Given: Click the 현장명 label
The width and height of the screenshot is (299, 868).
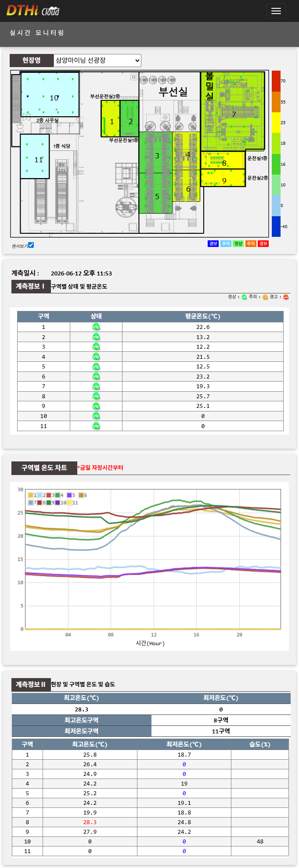Looking at the screenshot, I should (32, 61).
